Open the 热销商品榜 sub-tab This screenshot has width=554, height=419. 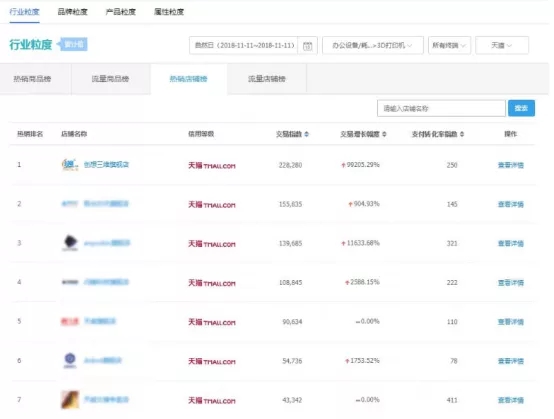32,79
